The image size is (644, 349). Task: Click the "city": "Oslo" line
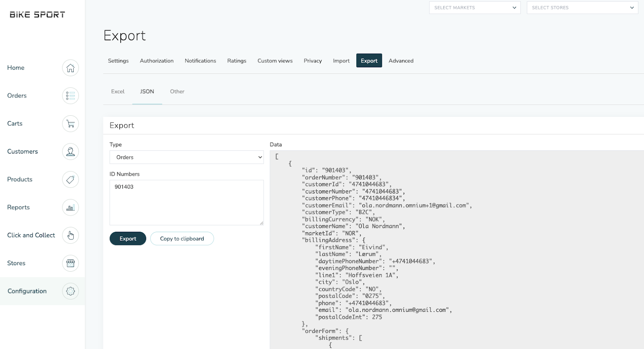tap(340, 282)
